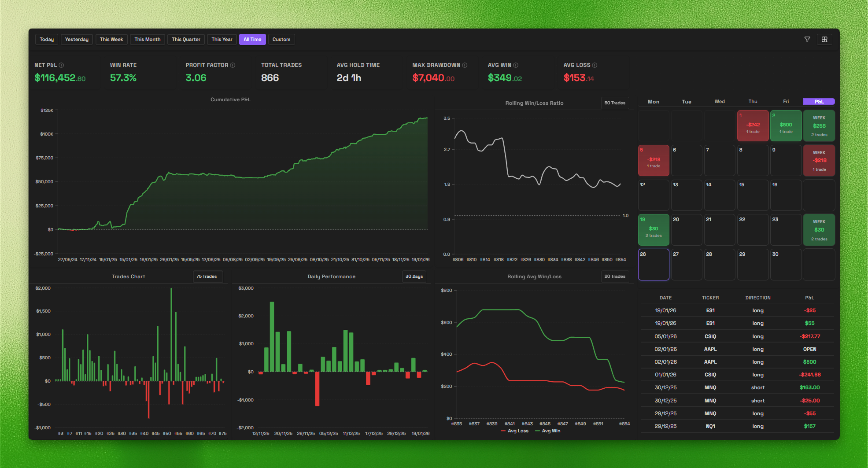Select calendar day 26
This screenshot has width=868, height=468.
point(654,265)
